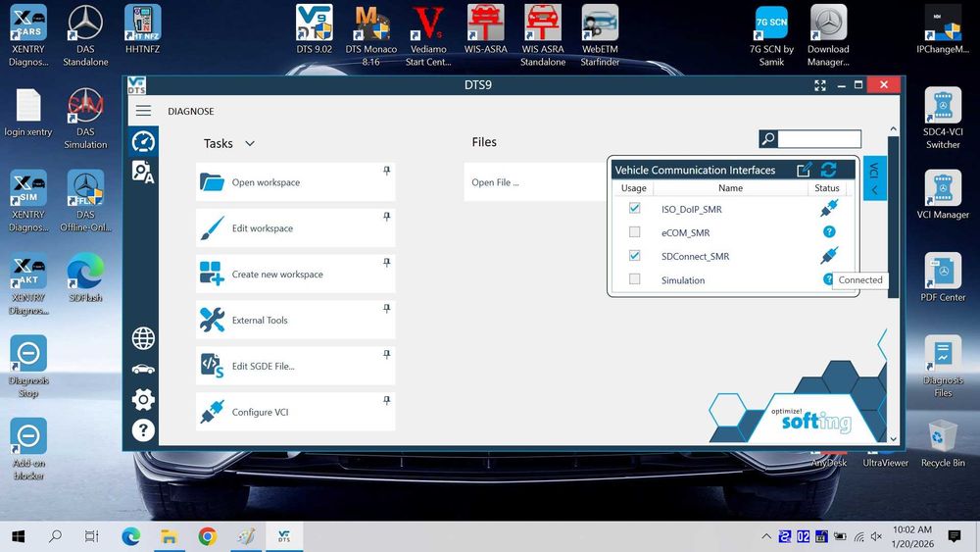Refresh the Vehicle Communication Interfaces list
This screenshot has height=552, width=980.
(829, 170)
